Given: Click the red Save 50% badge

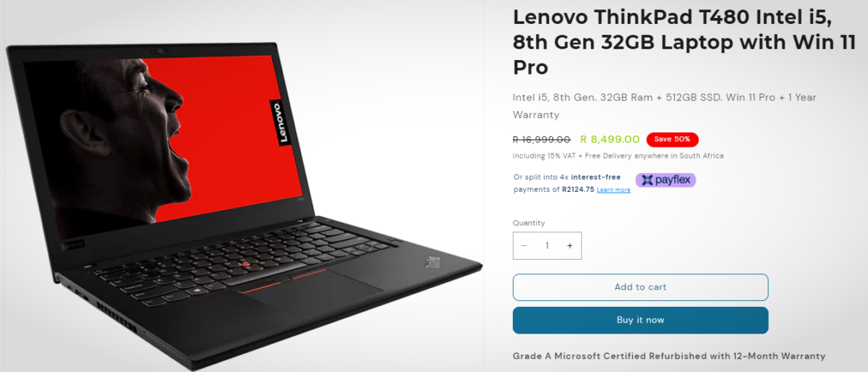Looking at the screenshot, I should coord(672,140).
